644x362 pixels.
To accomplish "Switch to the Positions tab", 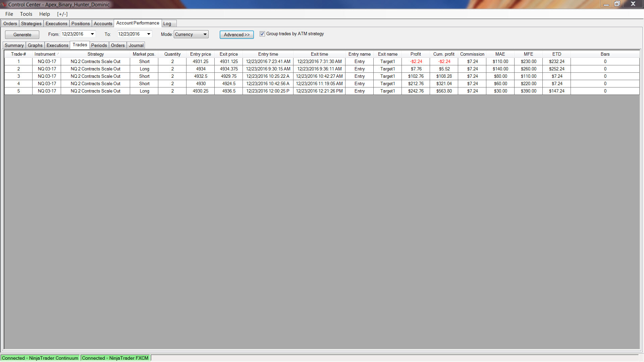I will (x=80, y=23).
